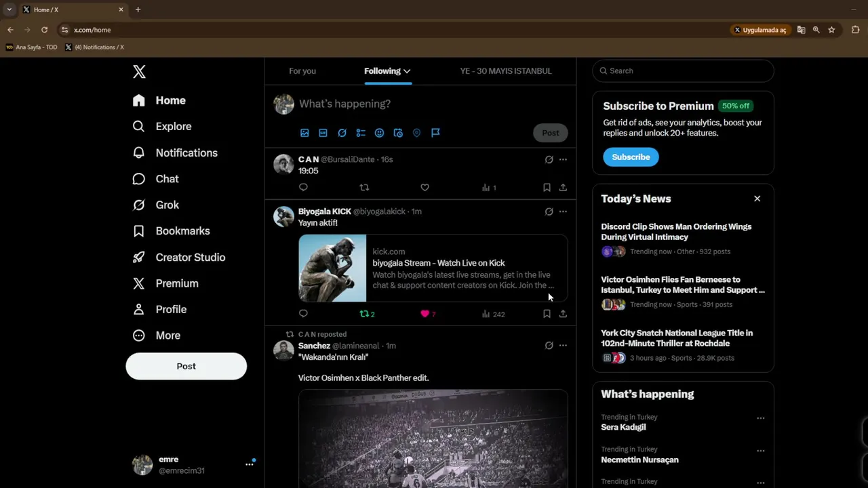
Task: Add media to the new post
Action: [x=304, y=133]
